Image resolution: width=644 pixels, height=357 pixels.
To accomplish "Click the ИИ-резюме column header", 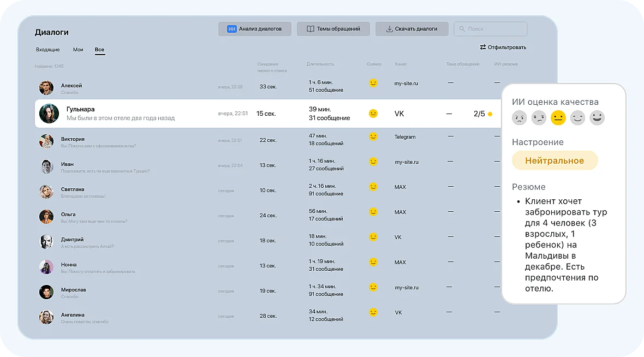I will coord(505,64).
